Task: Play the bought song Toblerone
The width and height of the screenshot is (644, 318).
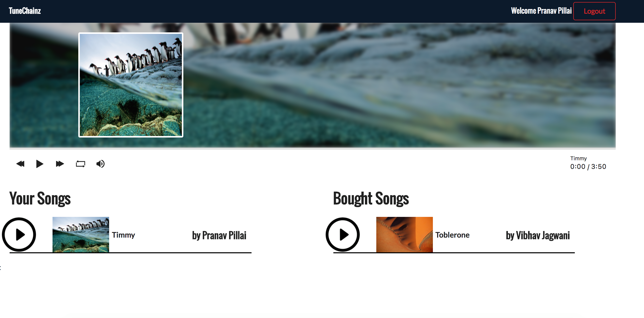Action: click(x=343, y=234)
